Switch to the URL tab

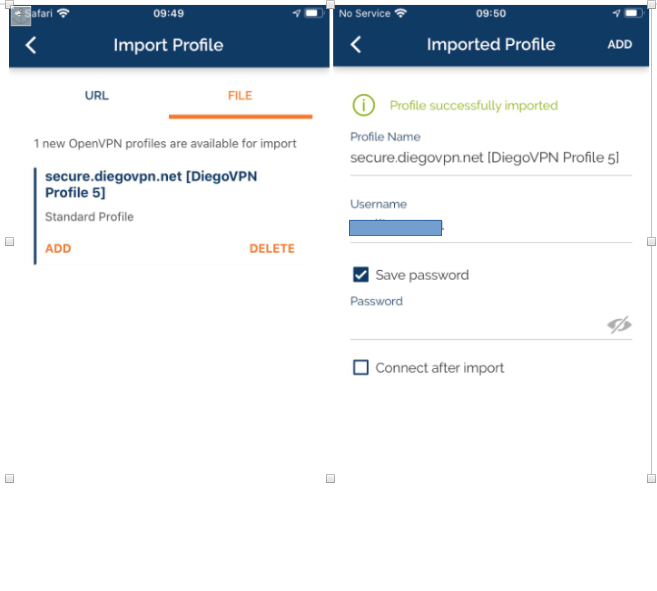tap(97, 96)
